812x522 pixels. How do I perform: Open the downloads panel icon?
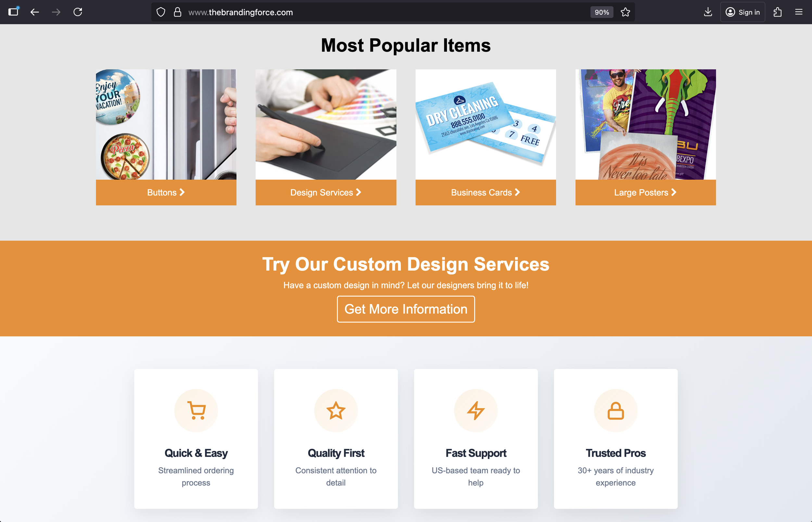(708, 12)
